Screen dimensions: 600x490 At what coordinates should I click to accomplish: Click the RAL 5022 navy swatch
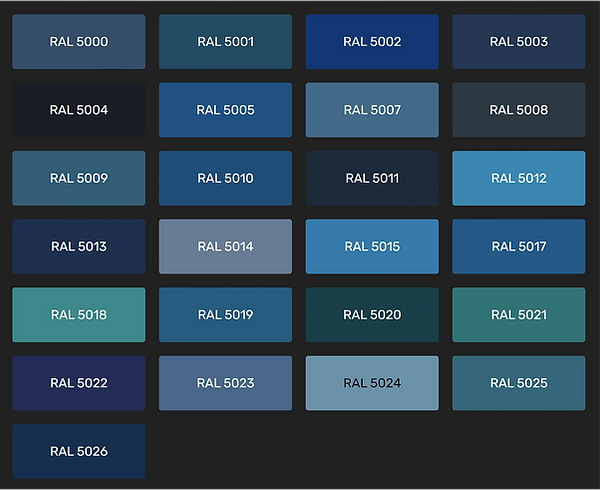point(79,383)
